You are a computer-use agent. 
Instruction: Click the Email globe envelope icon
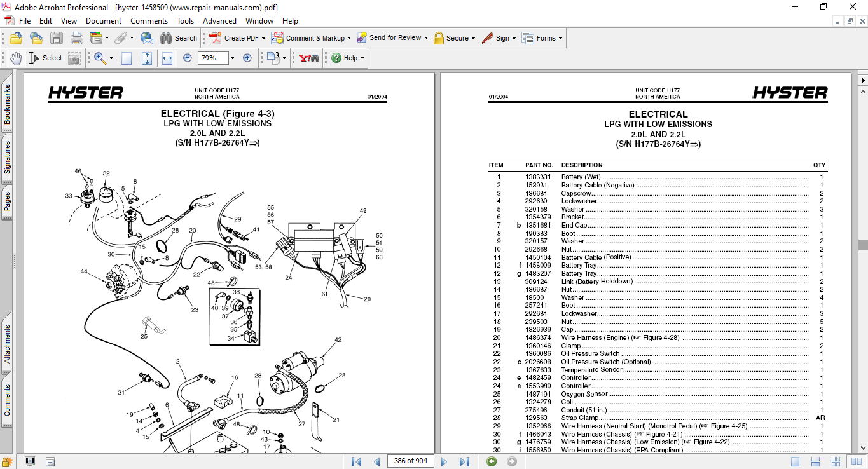point(147,38)
